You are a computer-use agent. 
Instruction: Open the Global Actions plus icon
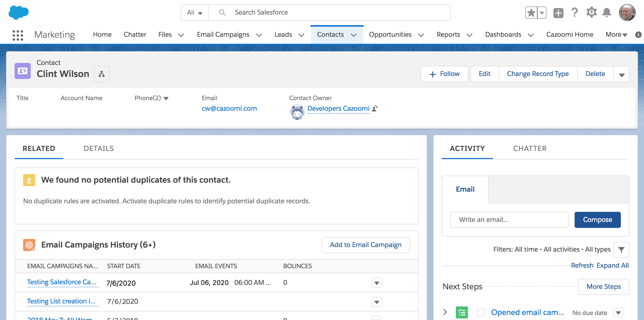click(558, 13)
